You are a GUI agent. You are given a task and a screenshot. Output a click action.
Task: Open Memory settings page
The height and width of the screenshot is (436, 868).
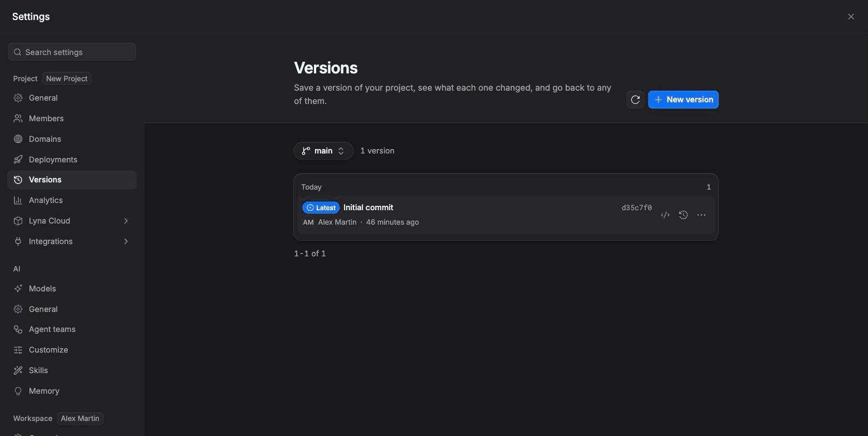pyautogui.click(x=72, y=391)
